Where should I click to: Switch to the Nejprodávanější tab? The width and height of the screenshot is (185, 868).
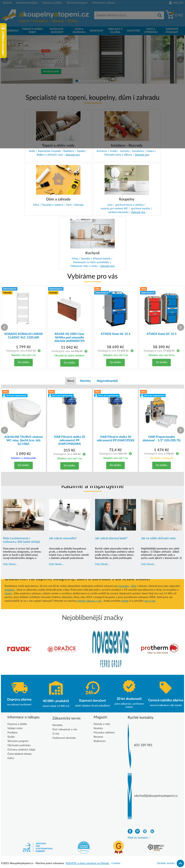[107, 381]
